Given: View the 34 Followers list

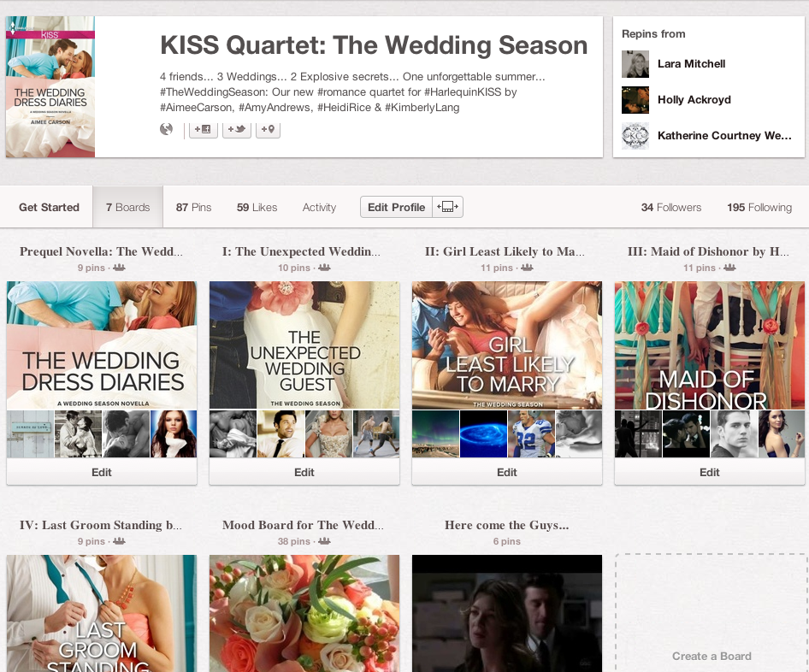Looking at the screenshot, I should pyautogui.click(x=671, y=207).
